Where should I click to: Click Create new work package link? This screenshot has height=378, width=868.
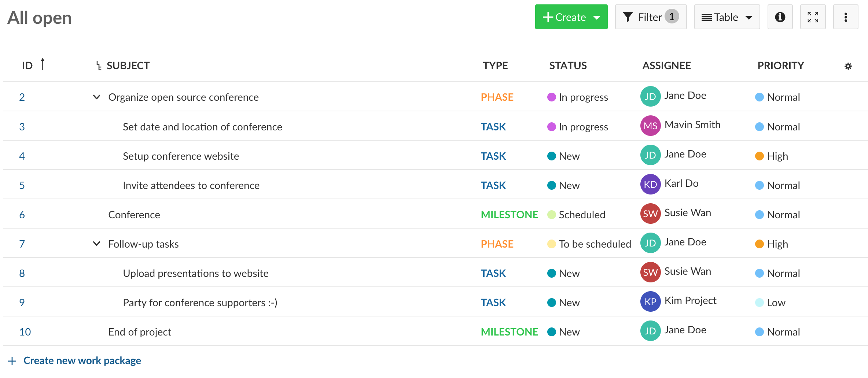pos(82,361)
